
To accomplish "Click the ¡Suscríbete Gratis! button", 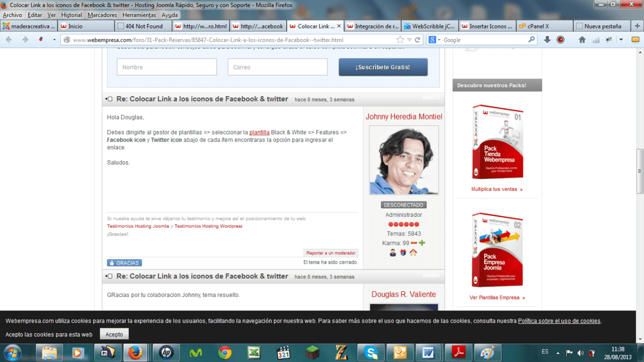I will [x=383, y=67].
